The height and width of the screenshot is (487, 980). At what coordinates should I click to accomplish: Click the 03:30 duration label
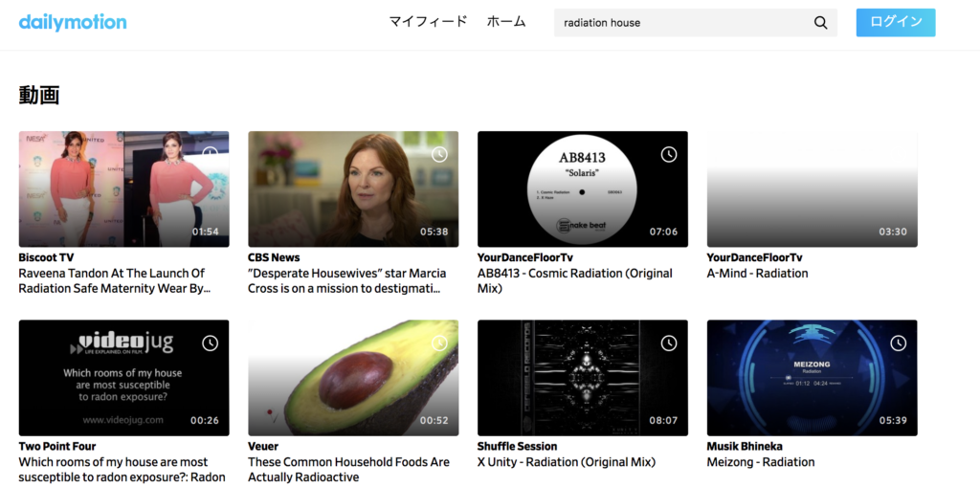tap(893, 232)
